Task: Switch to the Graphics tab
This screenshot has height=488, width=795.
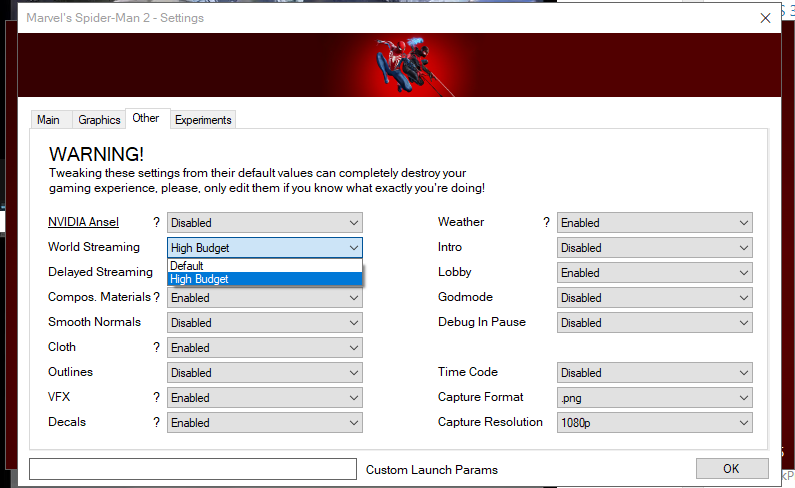Action: point(99,120)
